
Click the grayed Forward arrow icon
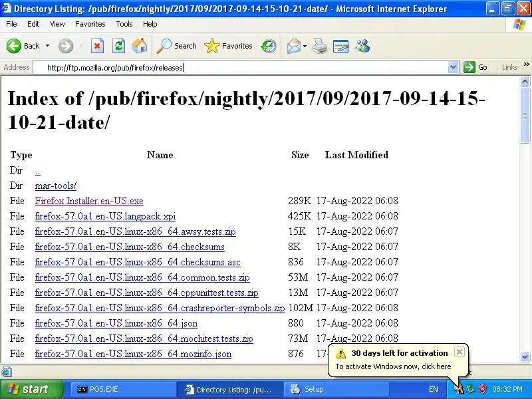(66, 46)
